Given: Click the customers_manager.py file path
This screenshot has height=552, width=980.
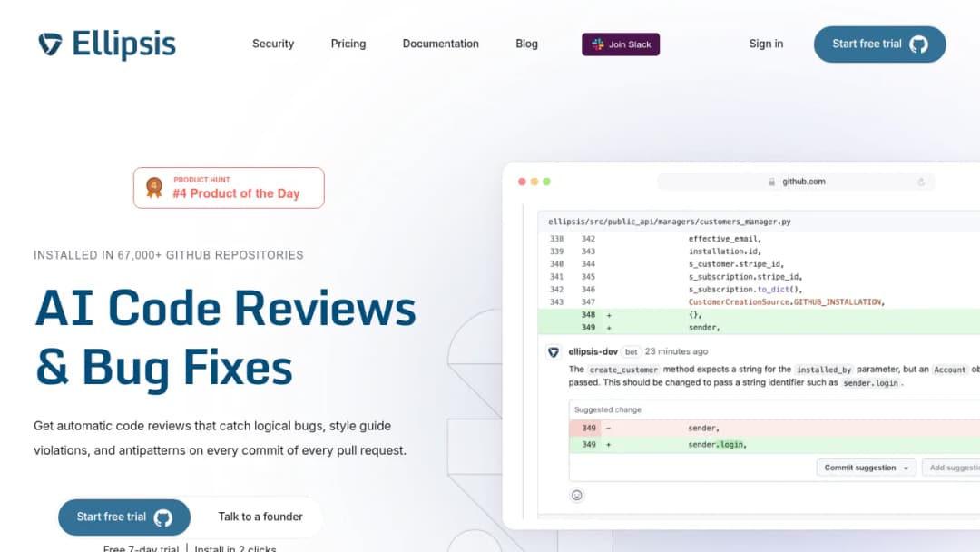Looking at the screenshot, I should (670, 222).
